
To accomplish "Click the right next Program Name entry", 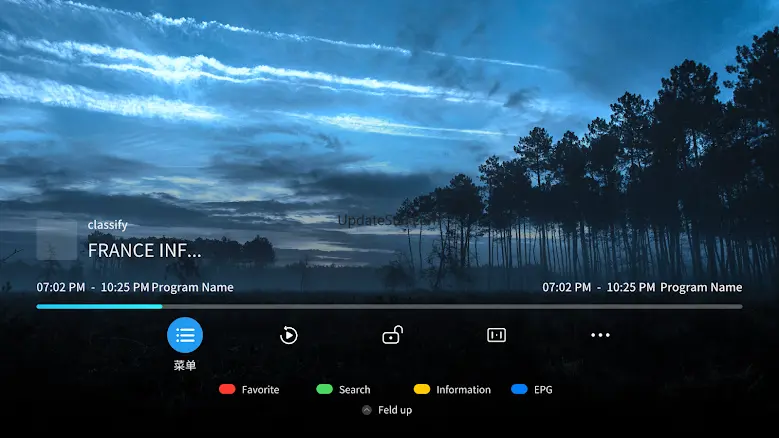I will coord(701,288).
